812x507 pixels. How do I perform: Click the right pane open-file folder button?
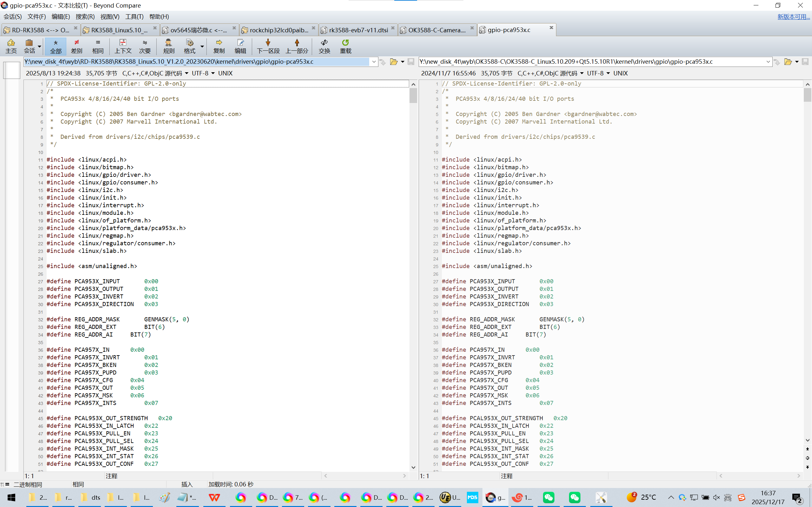[788, 62]
